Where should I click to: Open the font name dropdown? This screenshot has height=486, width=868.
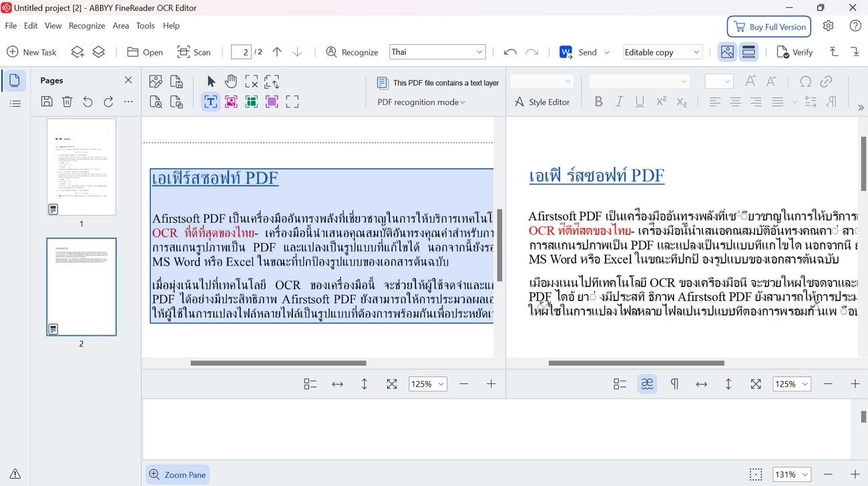[x=639, y=81]
